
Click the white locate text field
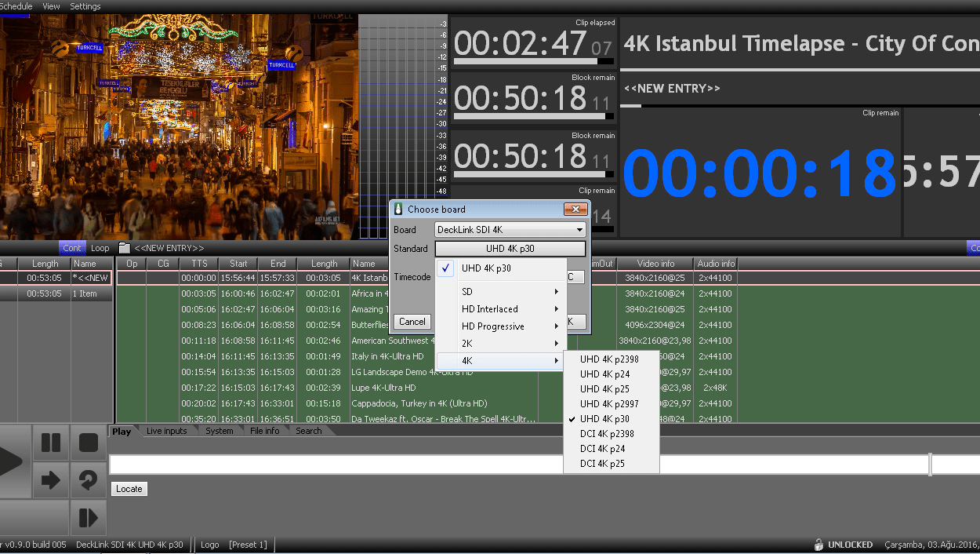pyautogui.click(x=517, y=465)
